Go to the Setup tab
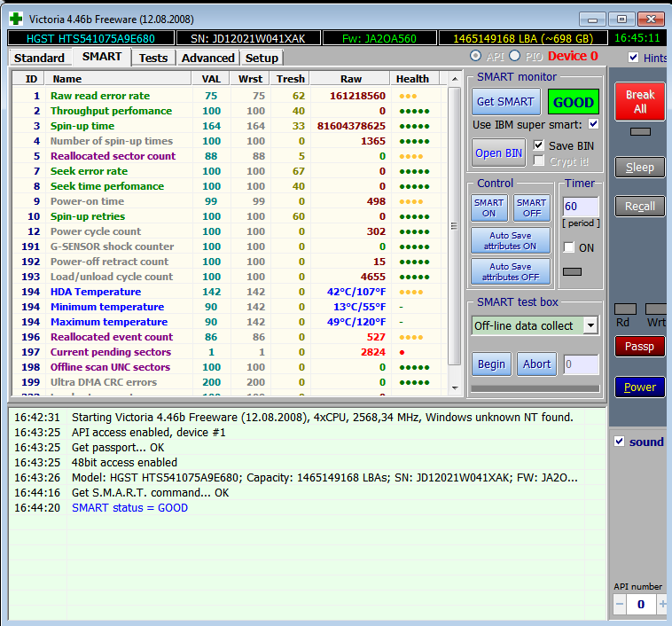The width and height of the screenshot is (672, 626). click(262, 58)
